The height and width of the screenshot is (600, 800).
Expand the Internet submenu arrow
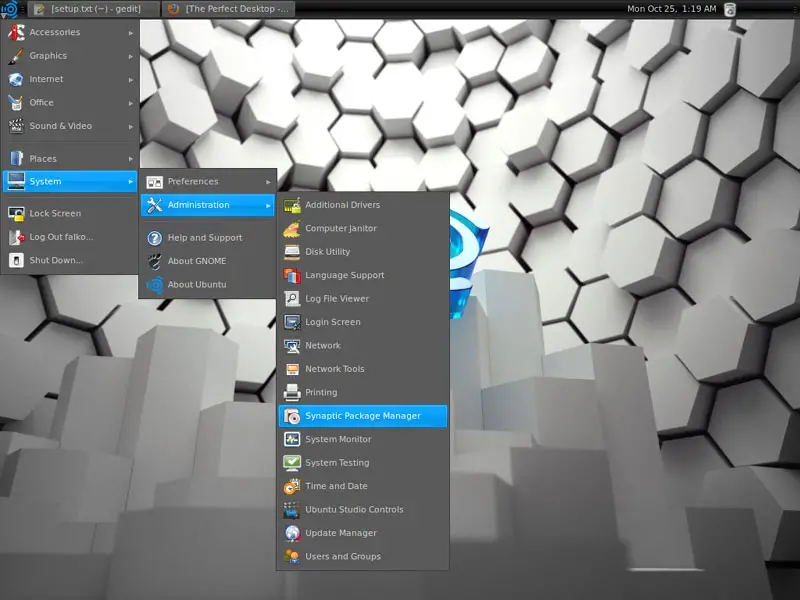[131, 80]
